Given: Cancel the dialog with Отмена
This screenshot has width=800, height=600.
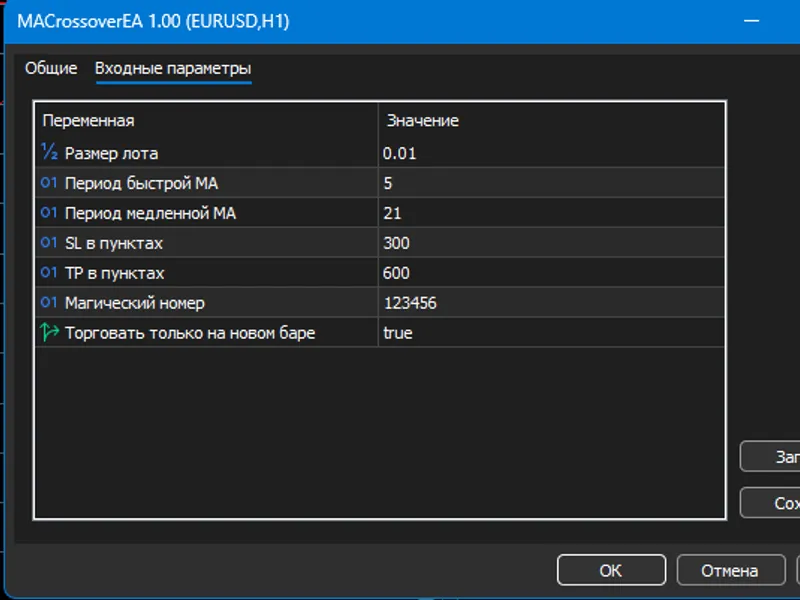Looking at the screenshot, I should 730,570.
